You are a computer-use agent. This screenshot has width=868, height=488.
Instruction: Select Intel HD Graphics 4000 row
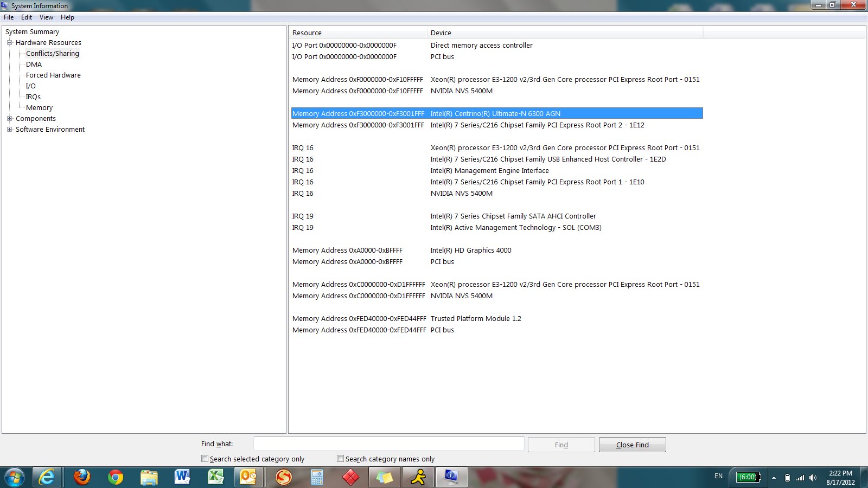coord(497,250)
